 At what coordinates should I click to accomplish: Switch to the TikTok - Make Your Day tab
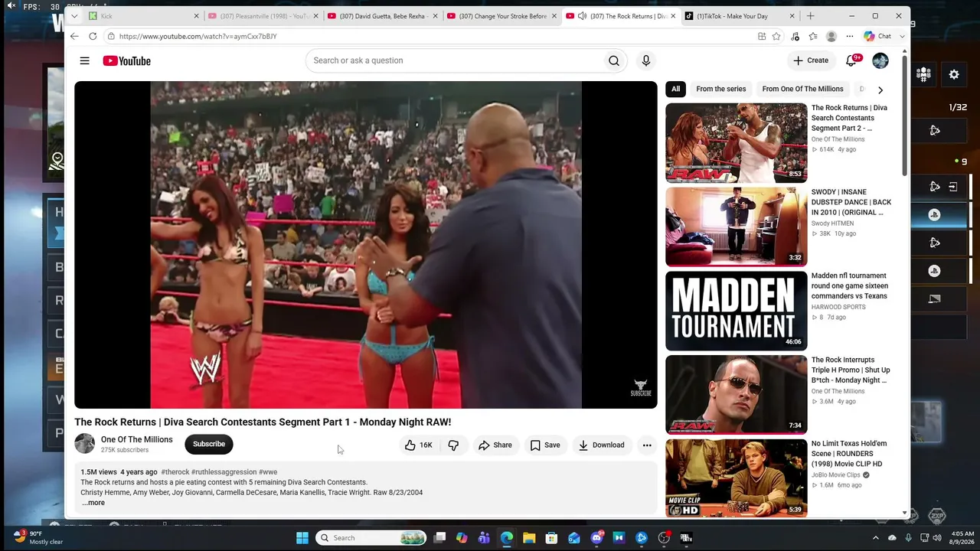point(739,16)
